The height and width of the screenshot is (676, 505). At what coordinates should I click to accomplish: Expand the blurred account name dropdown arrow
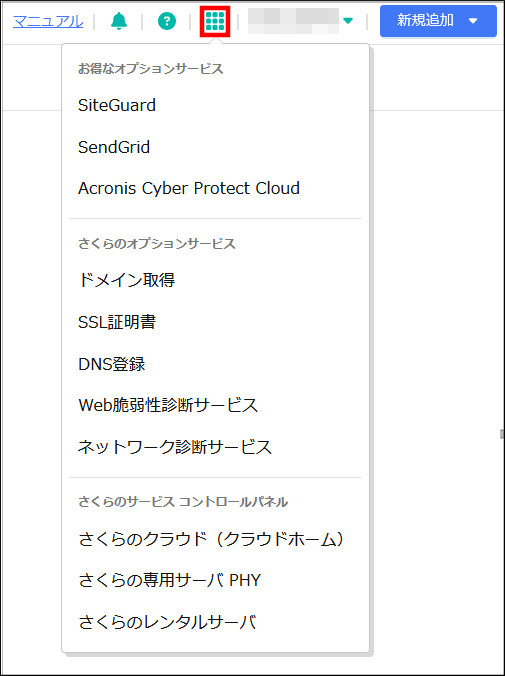(348, 21)
